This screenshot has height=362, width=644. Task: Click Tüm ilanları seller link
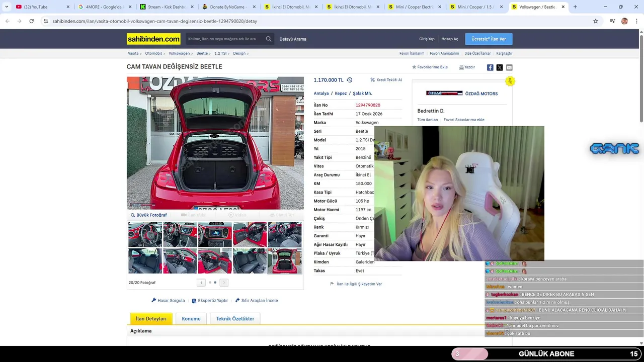[428, 120]
